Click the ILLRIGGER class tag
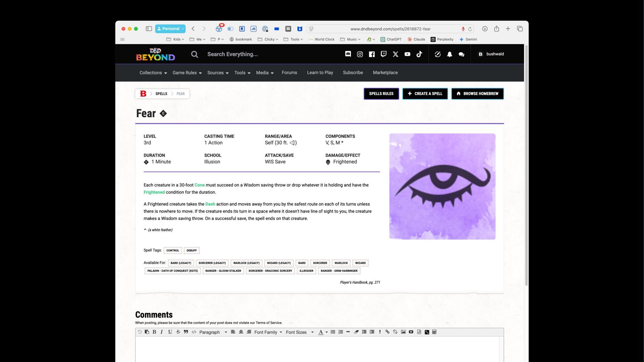This screenshot has height=362, width=644. (x=306, y=271)
